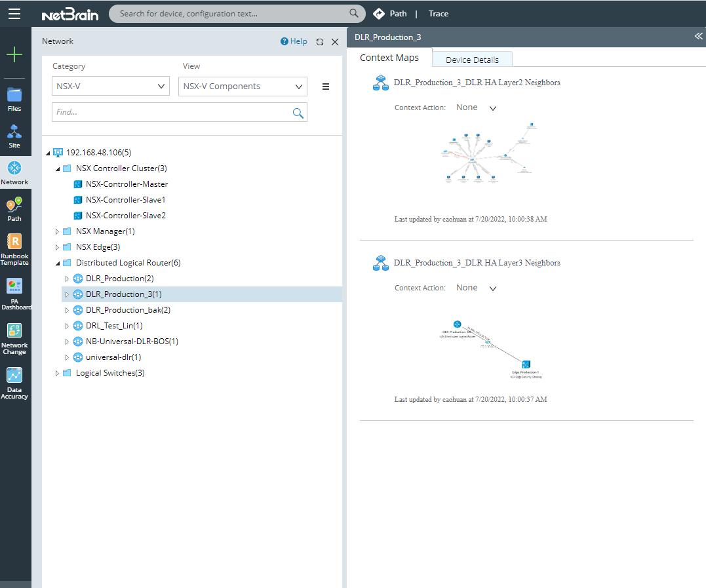This screenshot has height=588, width=706.
Task: Click the Path label in header
Action: pos(398,14)
